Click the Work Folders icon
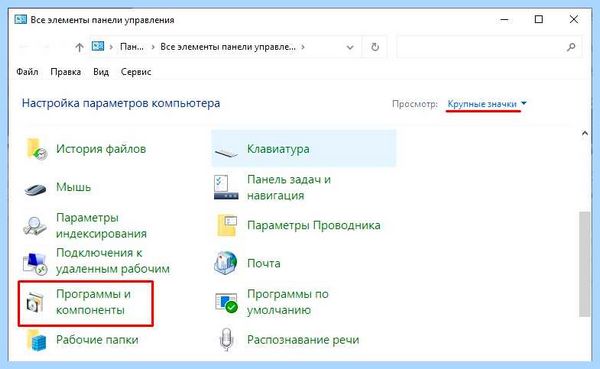This screenshot has width=600, height=369. [37, 340]
